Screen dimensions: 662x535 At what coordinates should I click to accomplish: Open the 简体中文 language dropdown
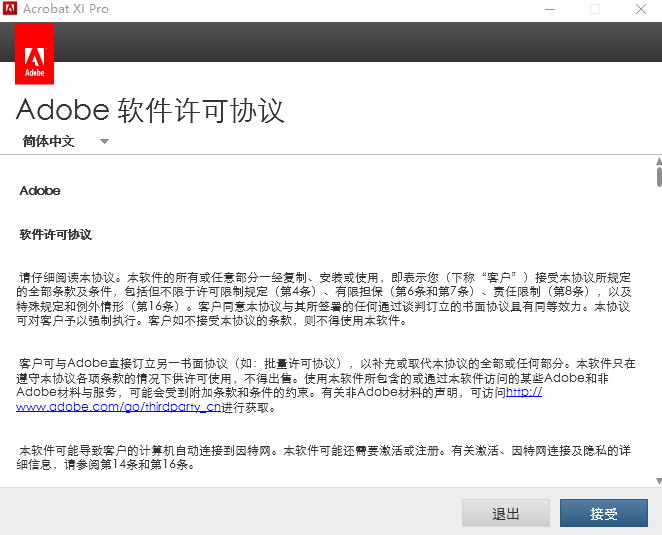tap(65, 141)
